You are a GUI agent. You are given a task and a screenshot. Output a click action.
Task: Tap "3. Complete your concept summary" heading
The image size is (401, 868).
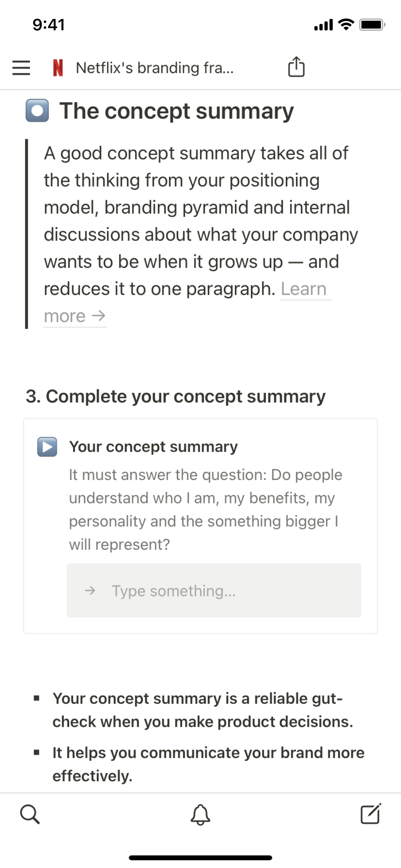pyautogui.click(x=175, y=397)
